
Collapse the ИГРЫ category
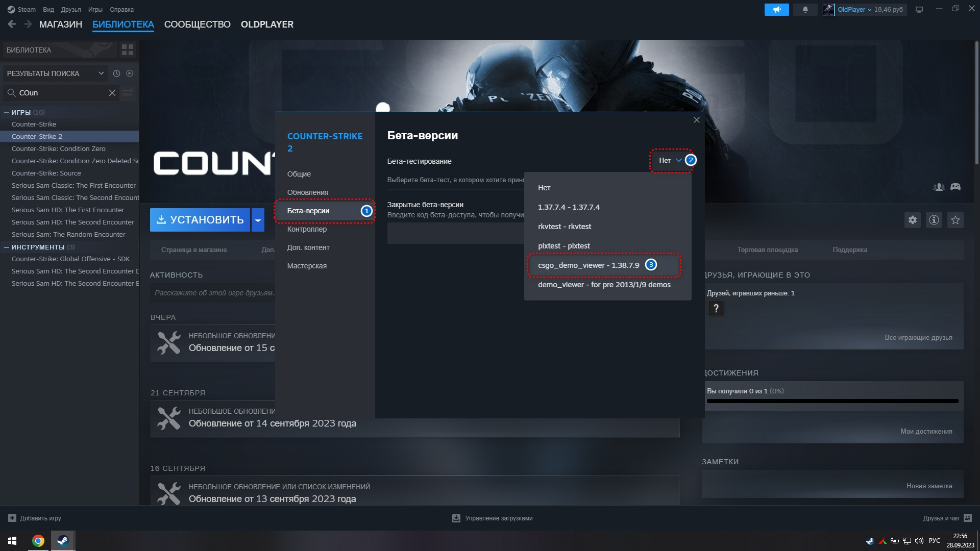coord(7,112)
